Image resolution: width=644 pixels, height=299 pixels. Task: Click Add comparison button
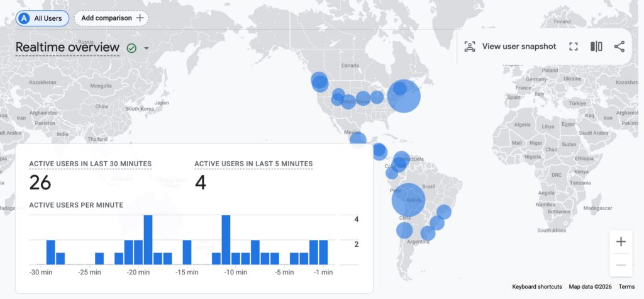(111, 18)
